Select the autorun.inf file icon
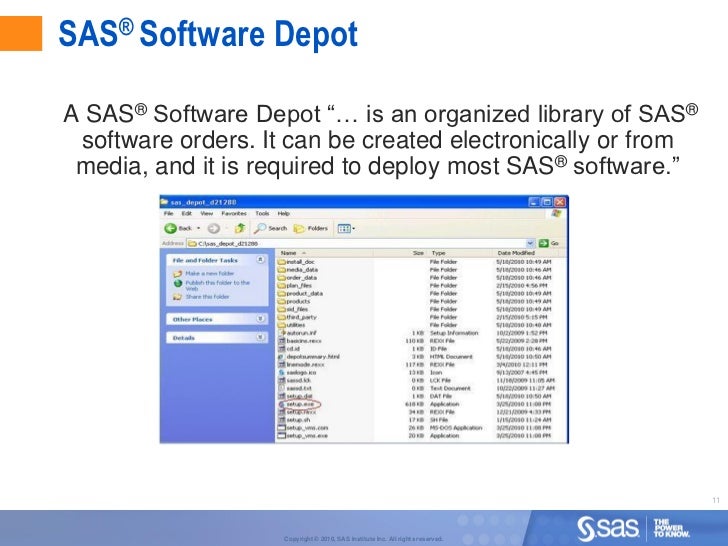The width and height of the screenshot is (728, 546). (x=282, y=333)
